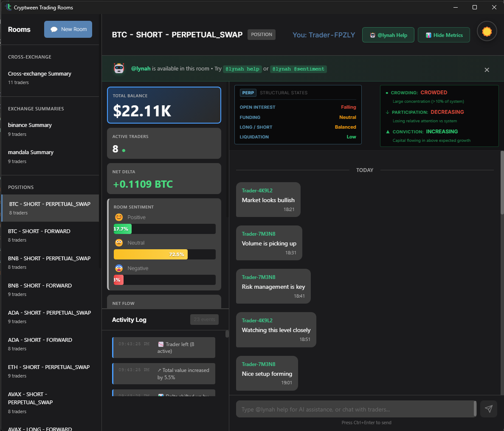Click the Positive sentiment emoji
Screen dimensions: 504x431
point(119,217)
